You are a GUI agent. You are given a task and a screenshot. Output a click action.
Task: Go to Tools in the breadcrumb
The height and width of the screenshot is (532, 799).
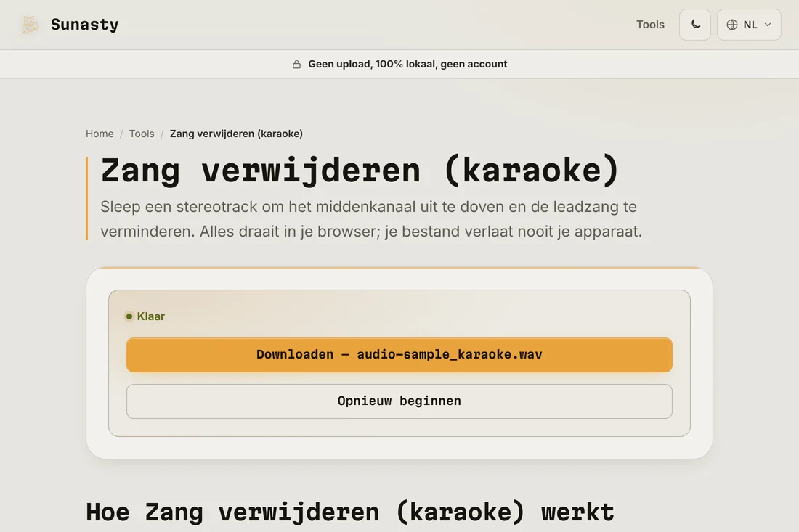142,134
